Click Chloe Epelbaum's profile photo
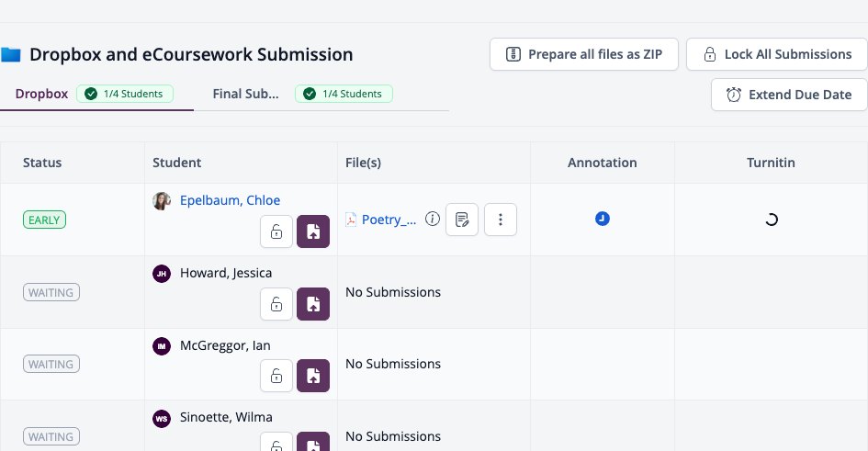 (162, 201)
